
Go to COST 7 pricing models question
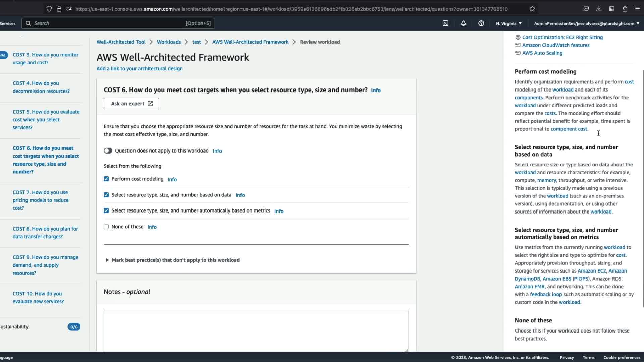[x=40, y=200]
